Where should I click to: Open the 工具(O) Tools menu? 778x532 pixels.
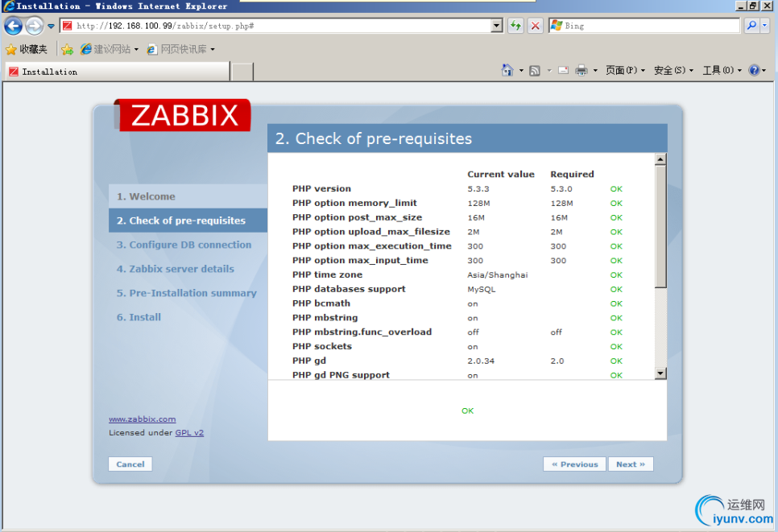pyautogui.click(x=722, y=70)
